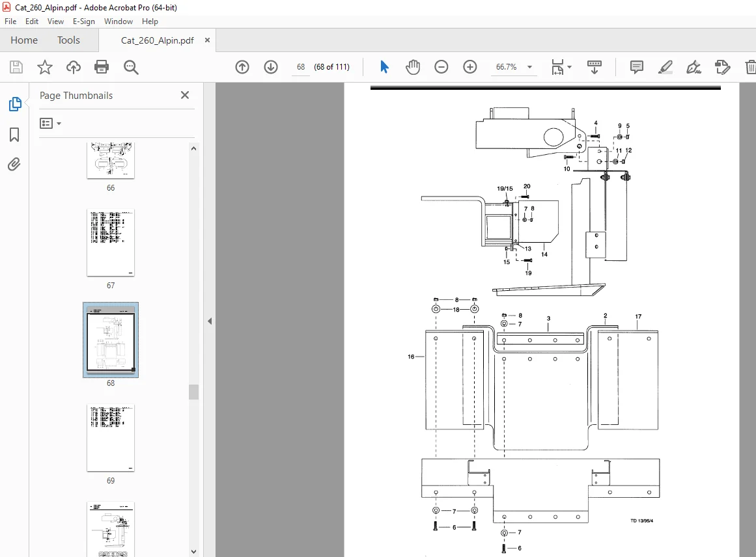The image size is (756, 557).
Task: Open the Help menu
Action: pyautogui.click(x=150, y=21)
